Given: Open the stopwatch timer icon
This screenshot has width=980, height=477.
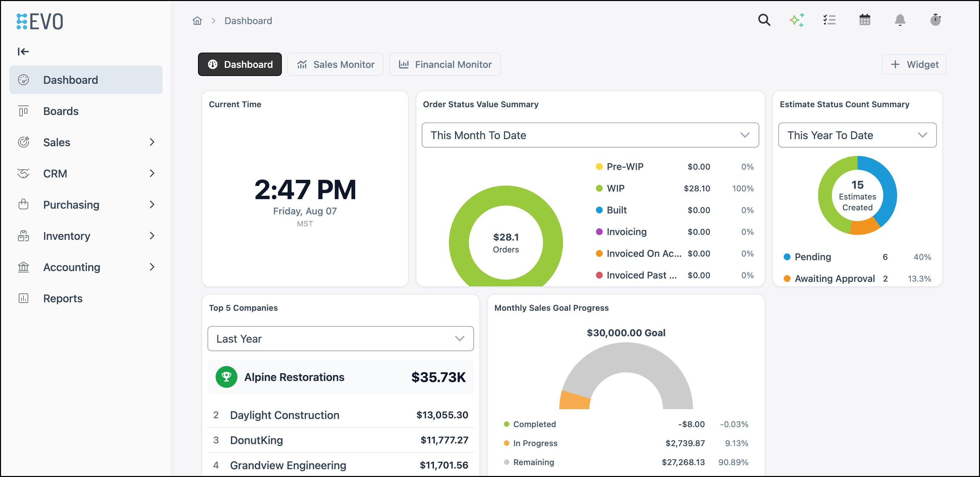Looking at the screenshot, I should click(936, 20).
